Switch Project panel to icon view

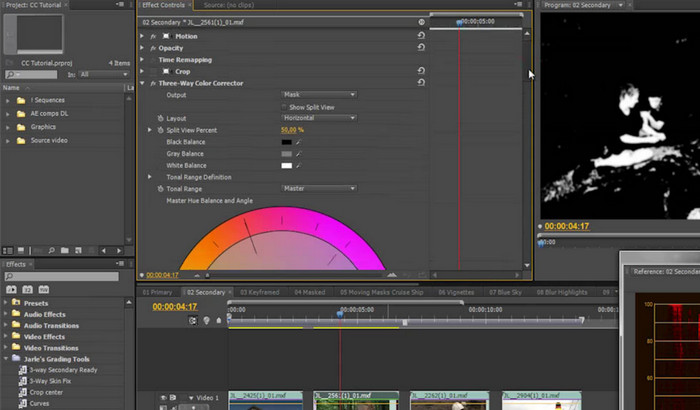point(21,251)
